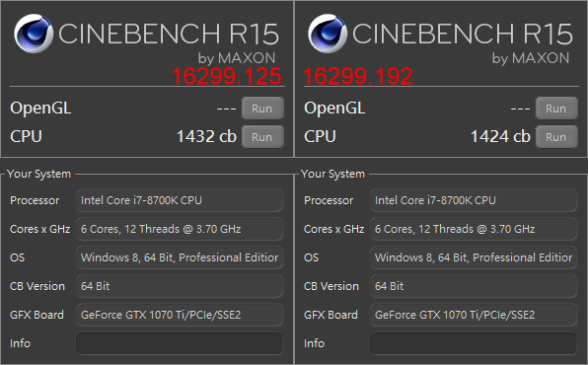Run the OpenGL test in right panel

pyautogui.click(x=556, y=109)
